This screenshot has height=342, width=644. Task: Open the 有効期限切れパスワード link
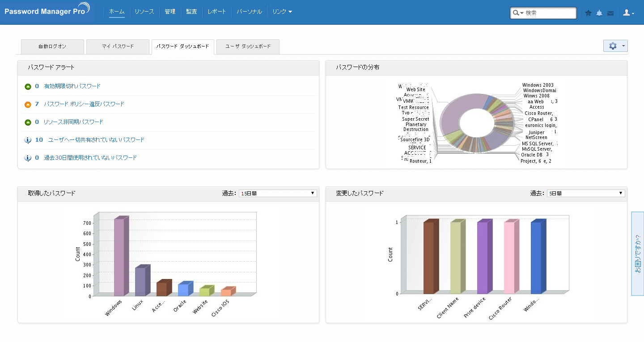(72, 86)
